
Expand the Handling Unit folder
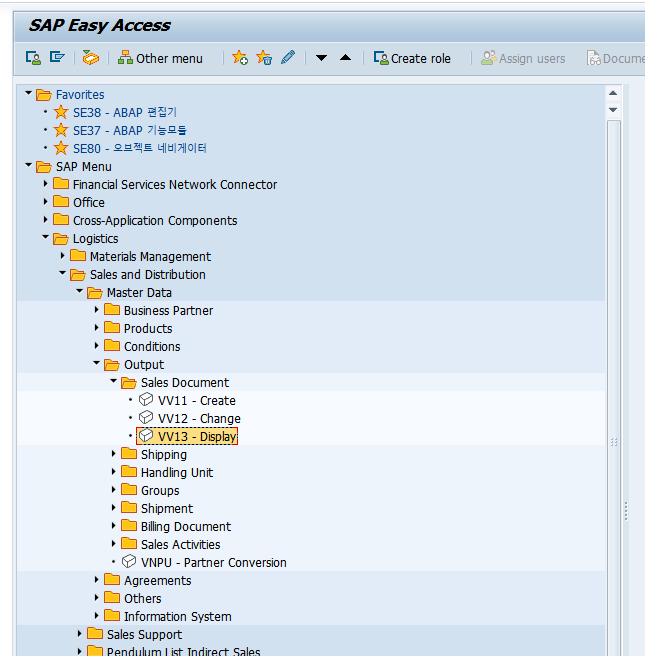point(113,471)
